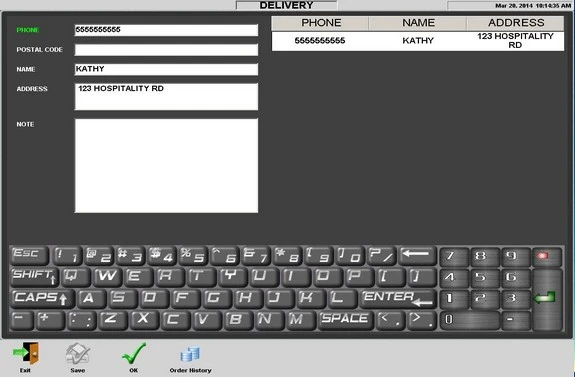The image size is (575, 377).
Task: Click the SPACE key
Action: tap(345, 319)
